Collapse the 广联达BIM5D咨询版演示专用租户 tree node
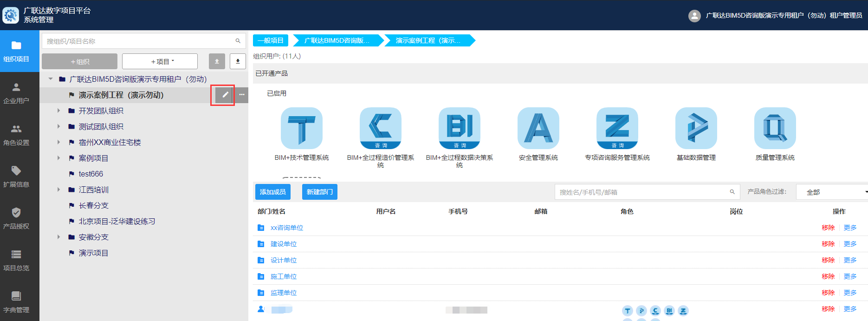This screenshot has width=868, height=321. [51, 79]
